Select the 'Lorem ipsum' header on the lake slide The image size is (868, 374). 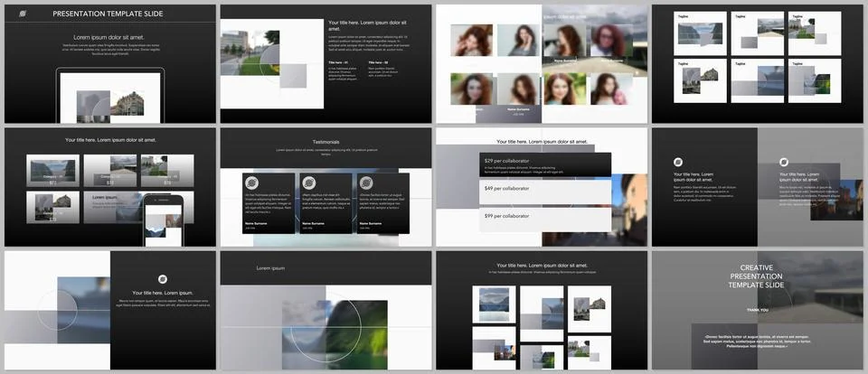[270, 267]
